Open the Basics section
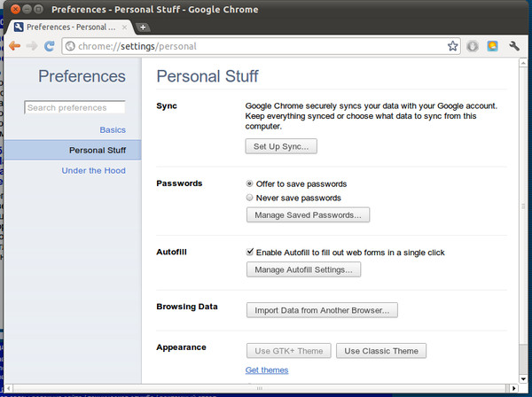The height and width of the screenshot is (397, 532). click(113, 130)
